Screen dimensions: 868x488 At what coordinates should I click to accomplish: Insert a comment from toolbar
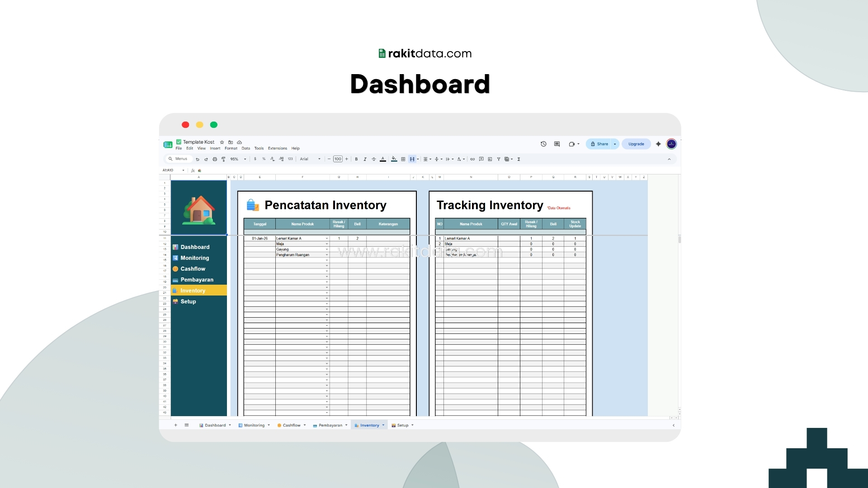(x=481, y=159)
